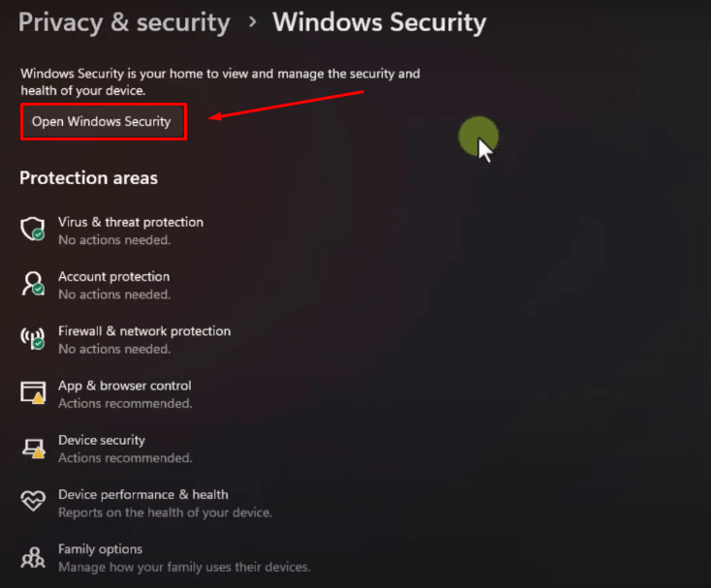Click the Firewall & network protection antenna icon

[x=33, y=338]
